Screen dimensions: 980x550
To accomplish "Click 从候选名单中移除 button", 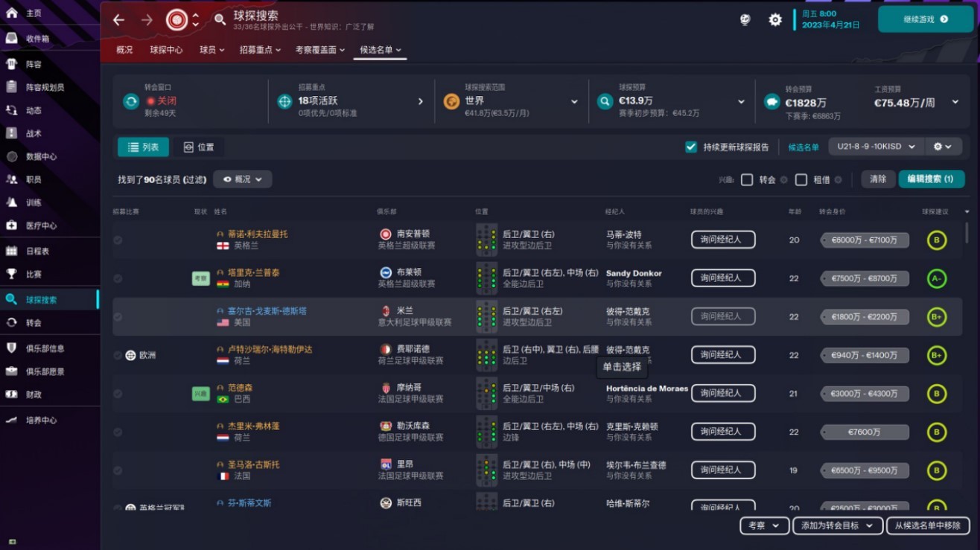I will [x=928, y=525].
